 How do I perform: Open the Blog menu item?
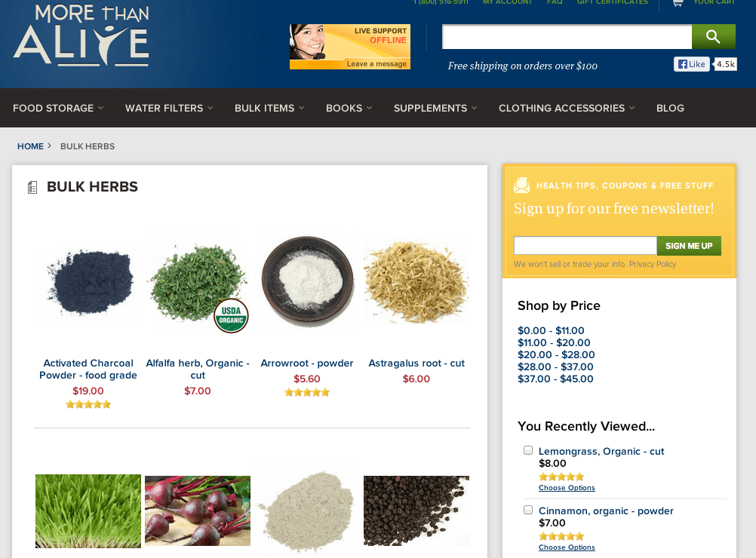tap(670, 108)
